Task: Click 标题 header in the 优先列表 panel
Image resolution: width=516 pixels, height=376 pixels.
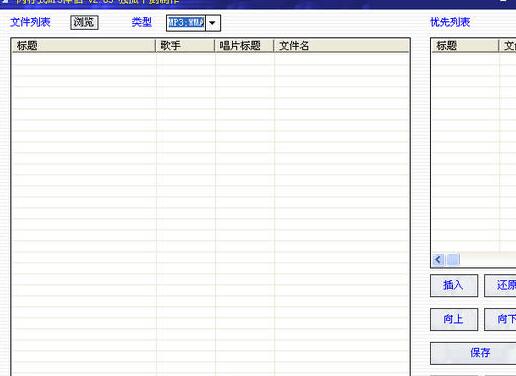Action: [x=465, y=46]
